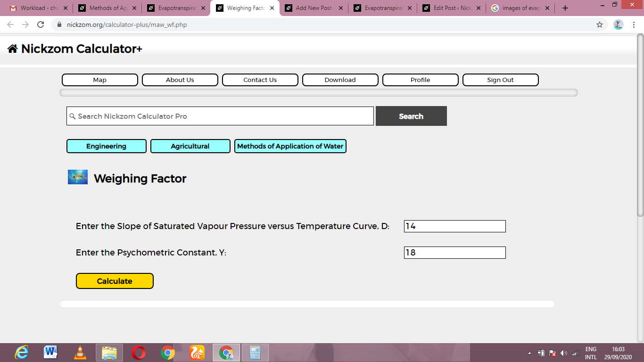Click the dark Search button
Viewport: 644px width, 362px height.
pos(411,116)
